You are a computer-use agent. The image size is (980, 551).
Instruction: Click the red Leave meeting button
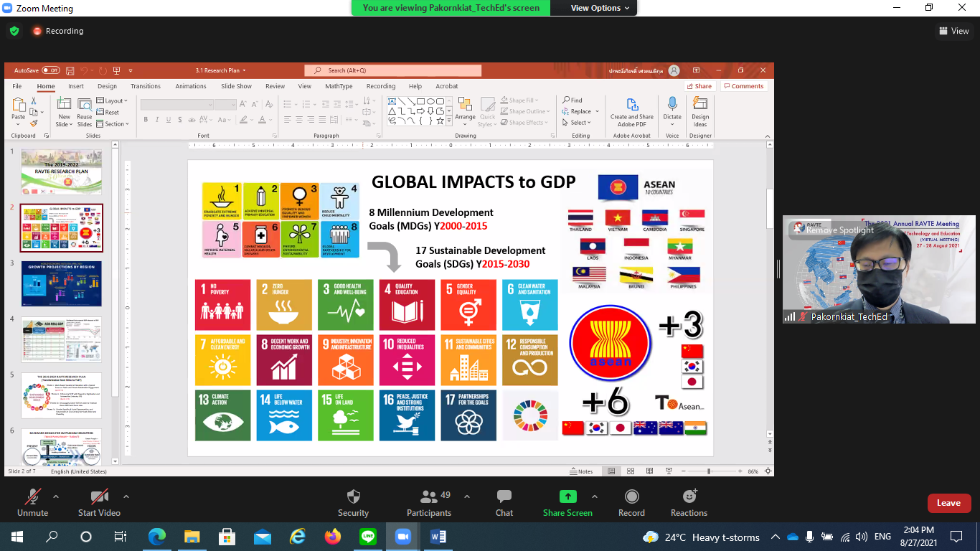948,503
